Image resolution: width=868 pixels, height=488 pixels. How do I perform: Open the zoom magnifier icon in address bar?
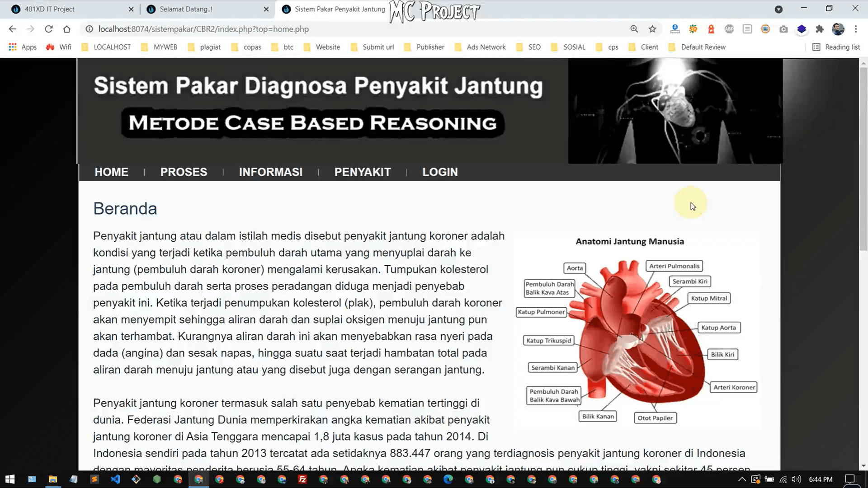pos(634,29)
